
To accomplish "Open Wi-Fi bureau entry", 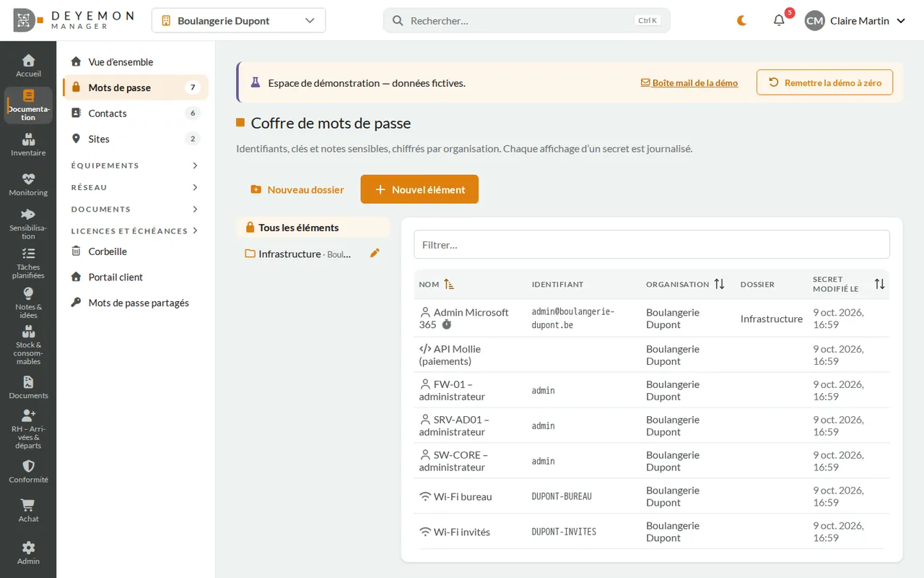I will tap(456, 496).
